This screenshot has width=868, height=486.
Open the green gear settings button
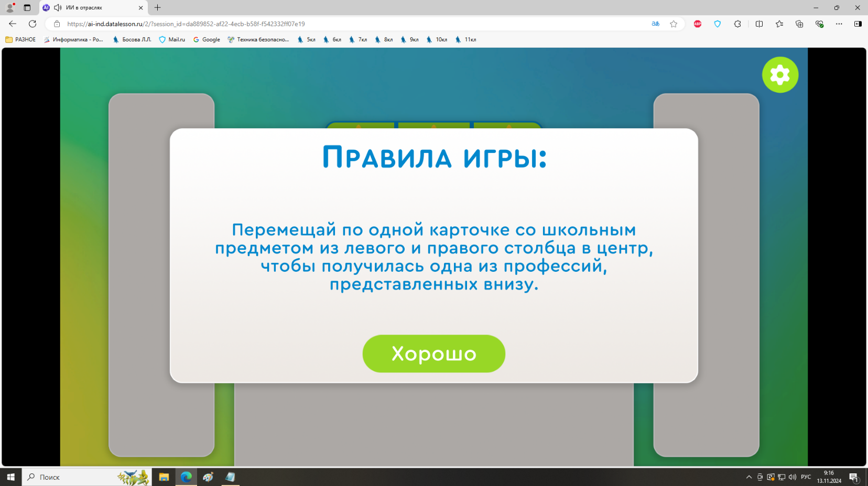click(x=780, y=75)
